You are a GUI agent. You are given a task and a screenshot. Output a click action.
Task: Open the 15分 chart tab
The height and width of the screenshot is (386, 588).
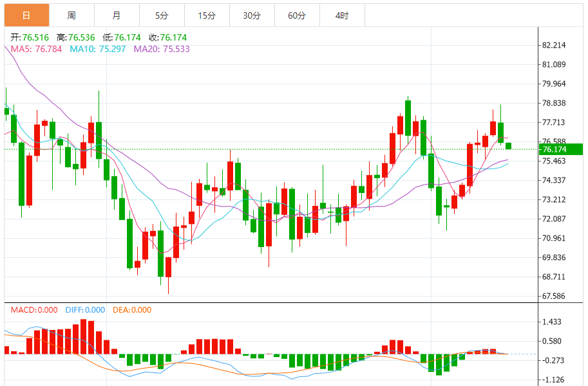[207, 15]
